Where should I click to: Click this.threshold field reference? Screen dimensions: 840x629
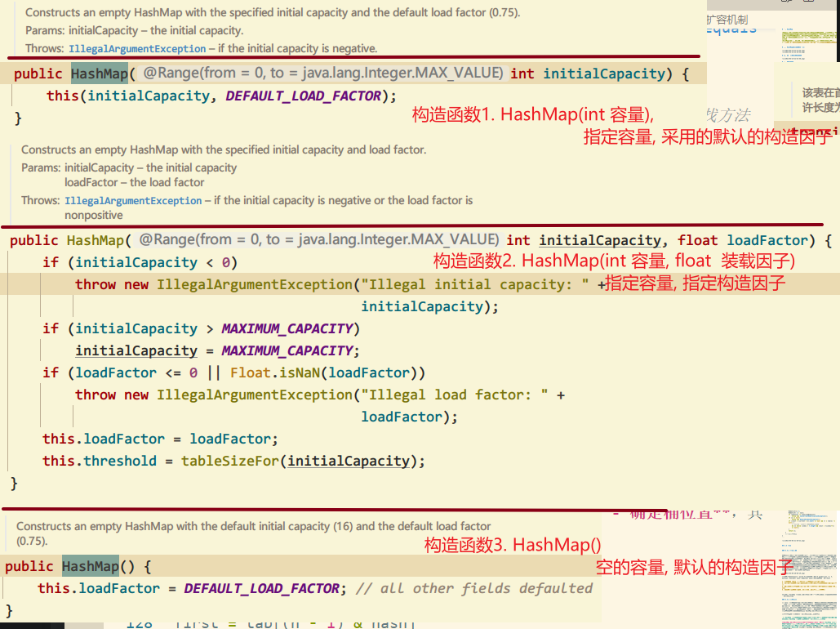coord(100,461)
